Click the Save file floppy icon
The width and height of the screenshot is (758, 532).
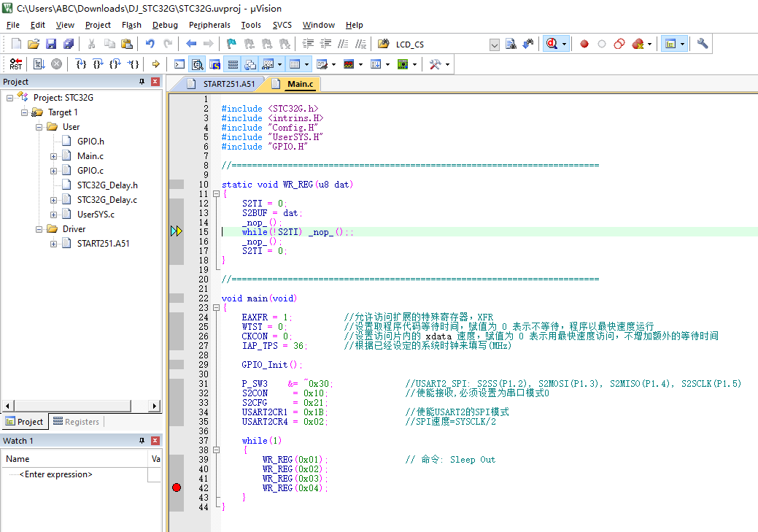(50, 44)
